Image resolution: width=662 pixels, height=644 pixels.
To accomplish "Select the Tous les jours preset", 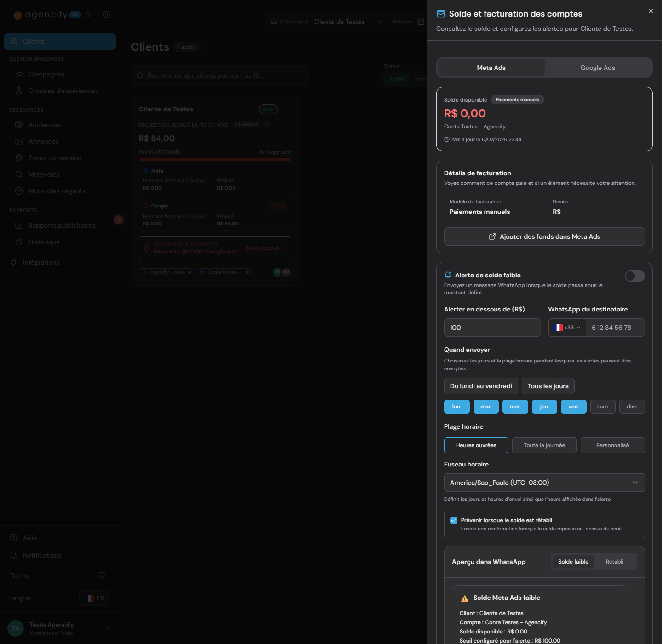I will 548,386.
